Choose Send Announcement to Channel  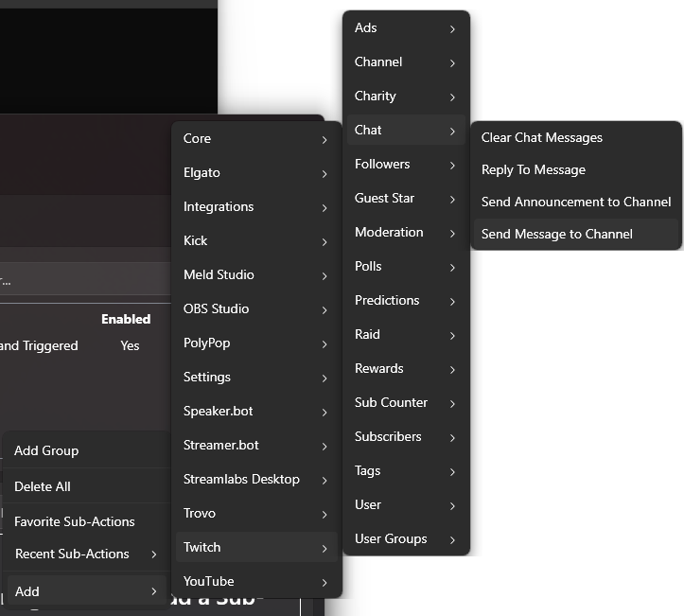tap(575, 202)
